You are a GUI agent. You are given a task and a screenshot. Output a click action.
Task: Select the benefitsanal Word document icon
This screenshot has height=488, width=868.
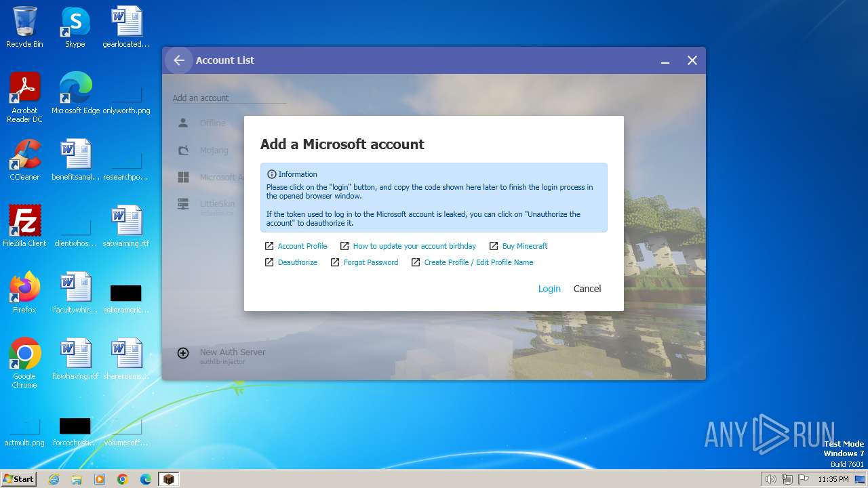[75, 161]
